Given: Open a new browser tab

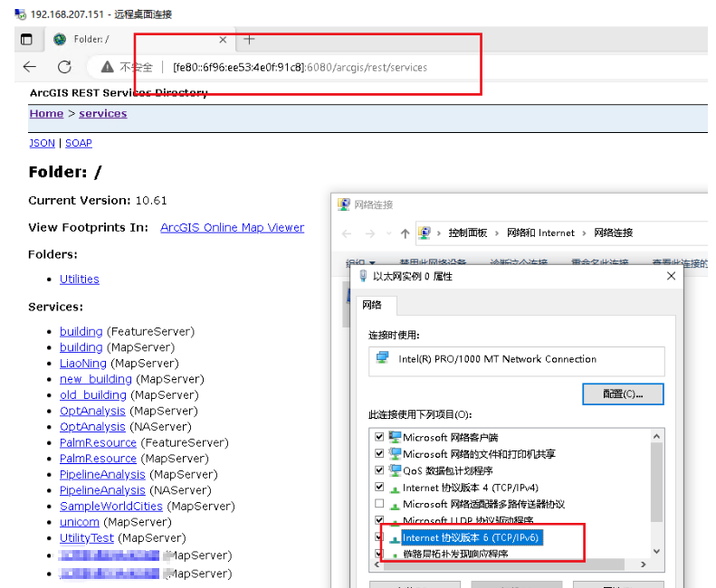Looking at the screenshot, I should click(x=249, y=40).
